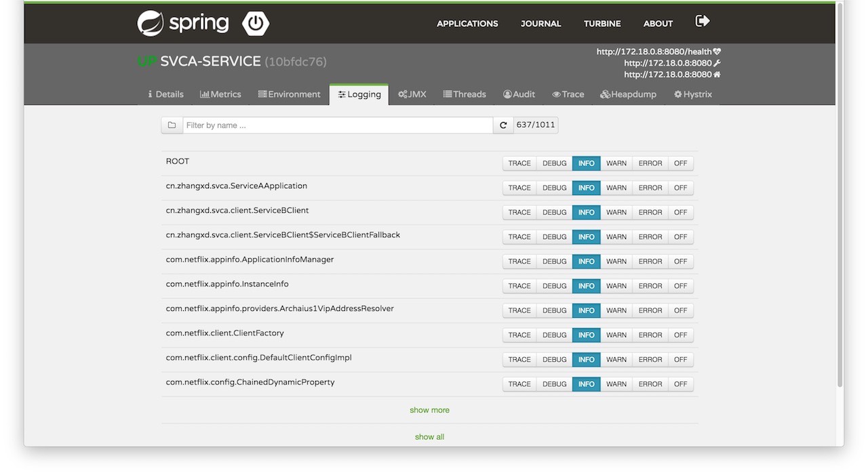This screenshot has height=475, width=868.
Task: Click the Filter by name input field
Action: [x=338, y=125]
